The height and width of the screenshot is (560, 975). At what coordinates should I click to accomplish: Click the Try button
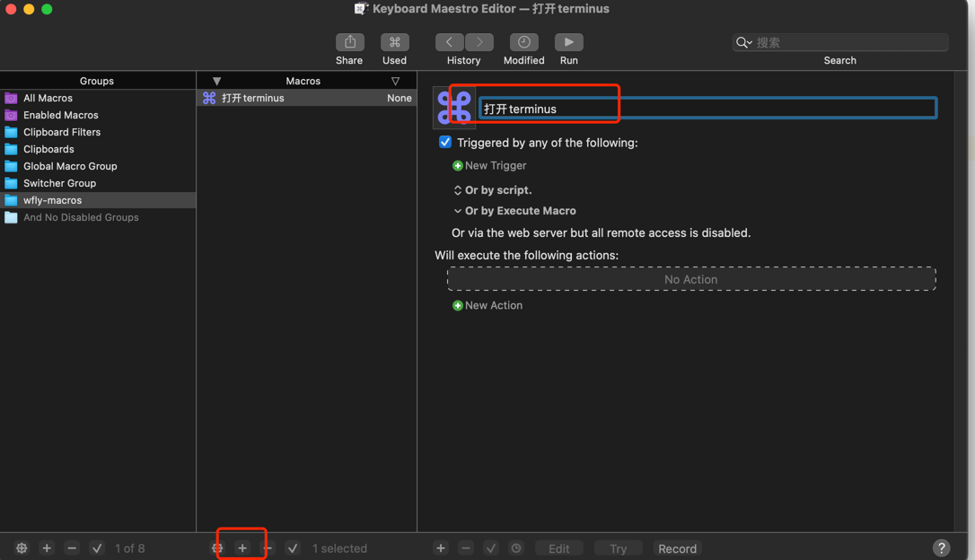point(618,548)
